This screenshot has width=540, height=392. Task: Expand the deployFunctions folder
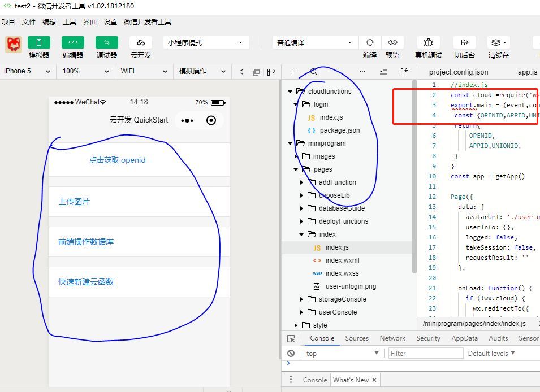[x=301, y=221]
